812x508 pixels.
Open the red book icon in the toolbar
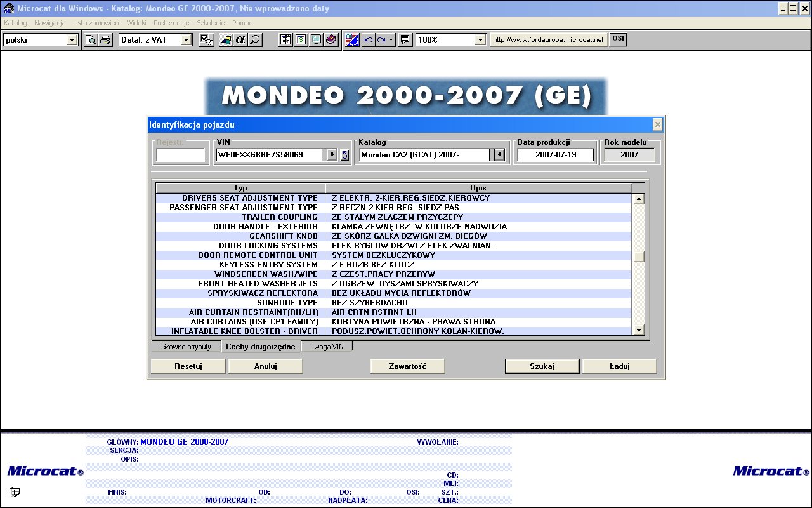coord(331,40)
